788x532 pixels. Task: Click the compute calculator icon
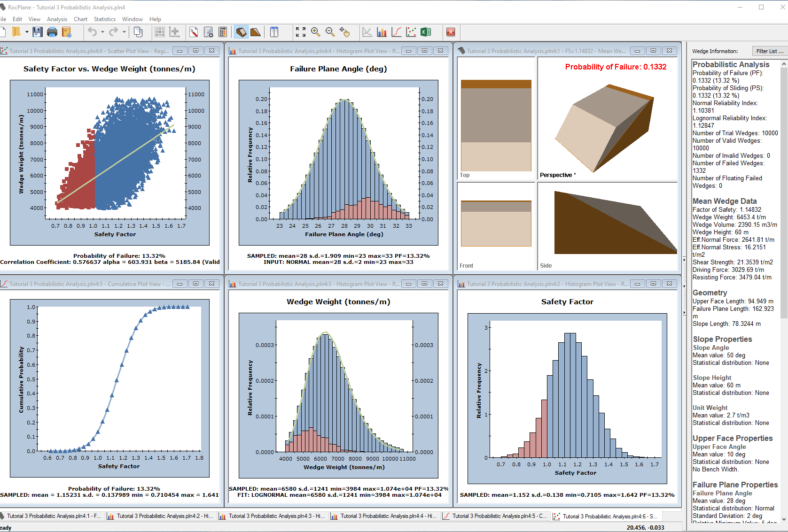pyautogui.click(x=223, y=32)
